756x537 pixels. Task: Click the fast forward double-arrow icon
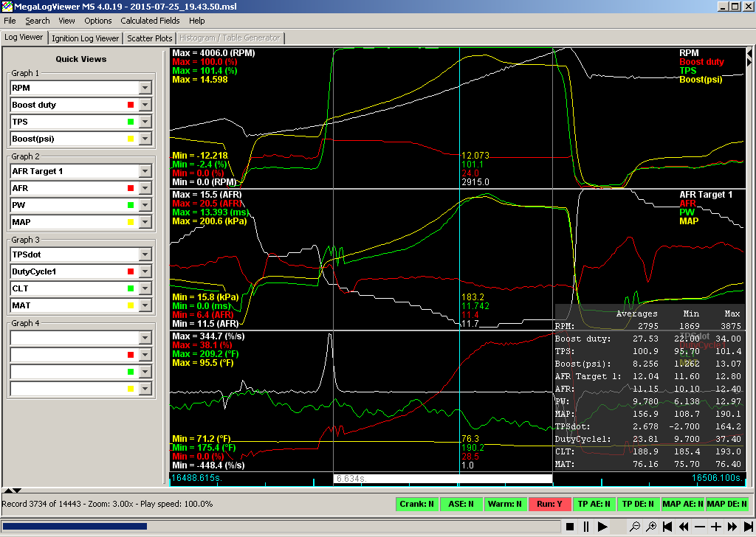click(x=732, y=527)
